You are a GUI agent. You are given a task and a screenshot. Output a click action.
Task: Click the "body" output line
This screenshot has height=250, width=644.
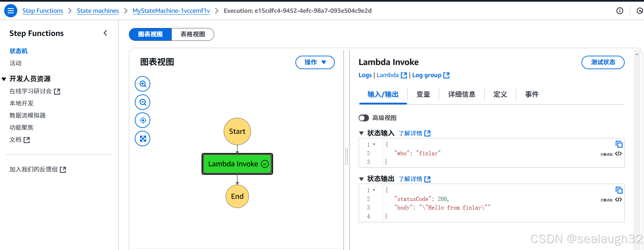(442, 207)
